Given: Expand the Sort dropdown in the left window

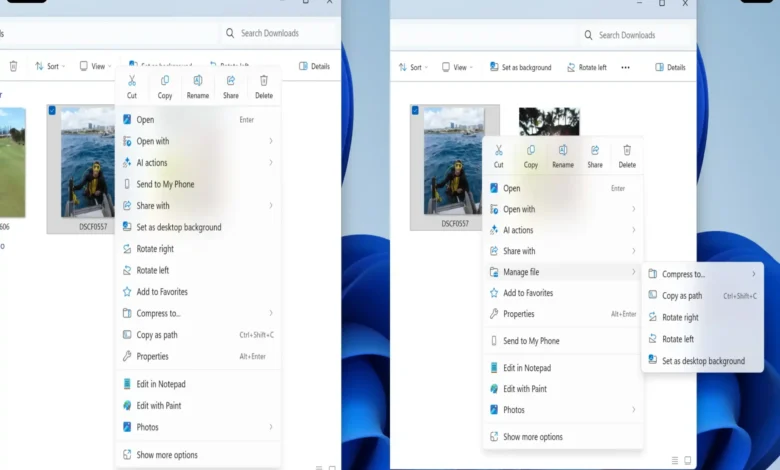Looking at the screenshot, I should pos(50,67).
